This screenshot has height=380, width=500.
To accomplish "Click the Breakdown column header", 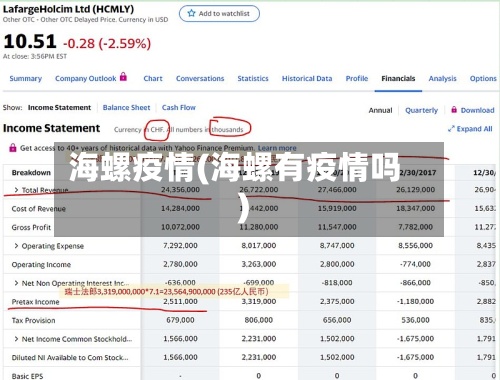I will pos(31,173).
